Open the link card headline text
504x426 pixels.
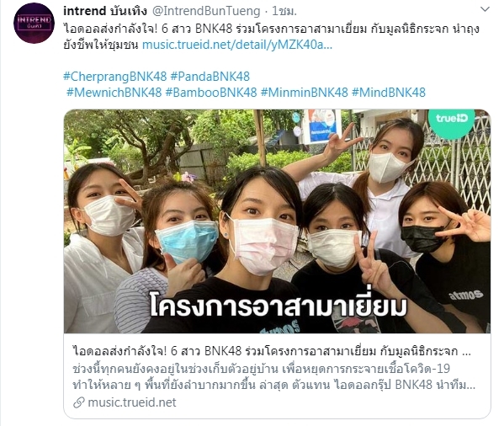[x=272, y=351]
